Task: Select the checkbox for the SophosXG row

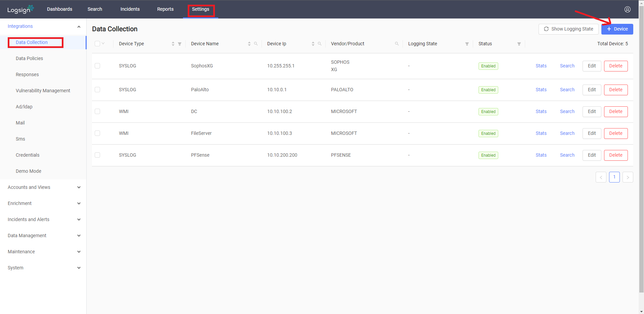Action: [97, 66]
